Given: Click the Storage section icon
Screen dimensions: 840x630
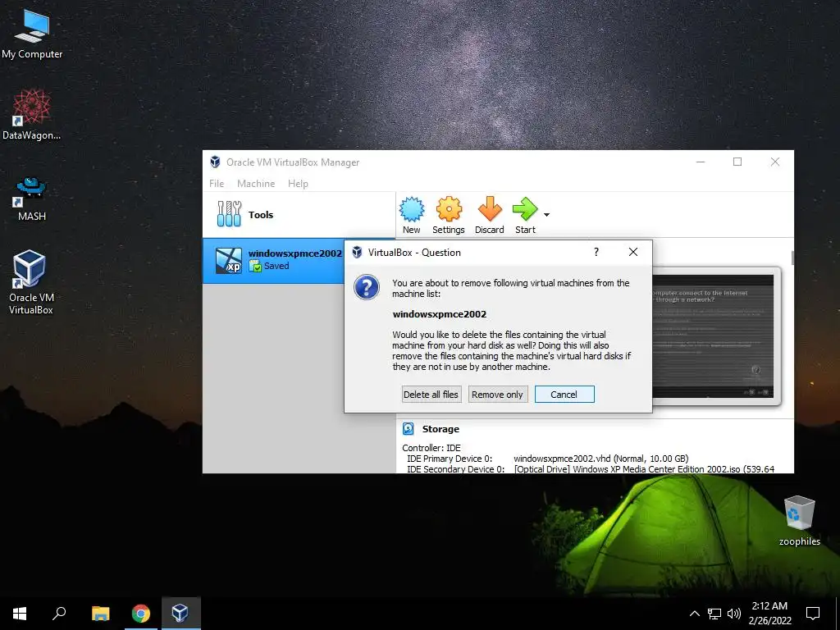Looking at the screenshot, I should tap(409, 428).
